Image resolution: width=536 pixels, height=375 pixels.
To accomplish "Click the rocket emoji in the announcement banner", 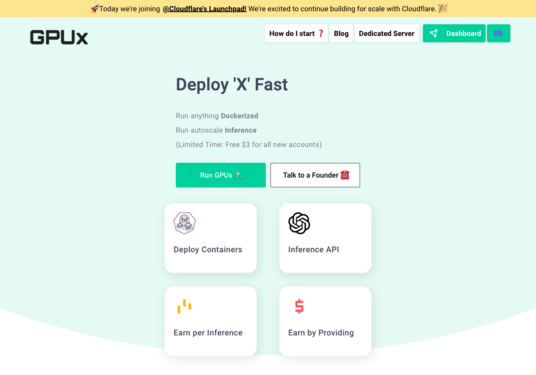I will [x=95, y=9].
